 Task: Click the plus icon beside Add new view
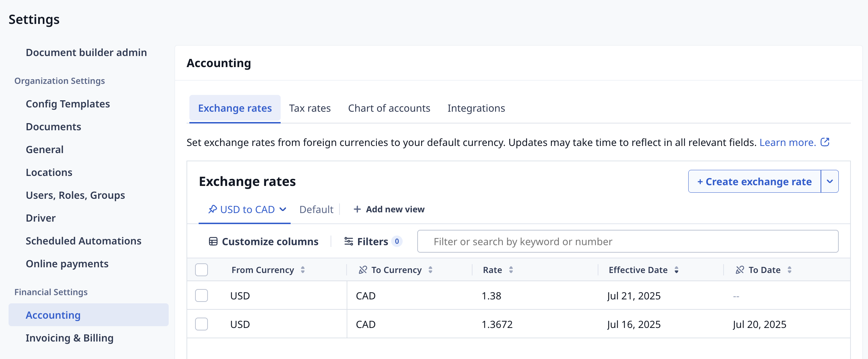click(357, 209)
